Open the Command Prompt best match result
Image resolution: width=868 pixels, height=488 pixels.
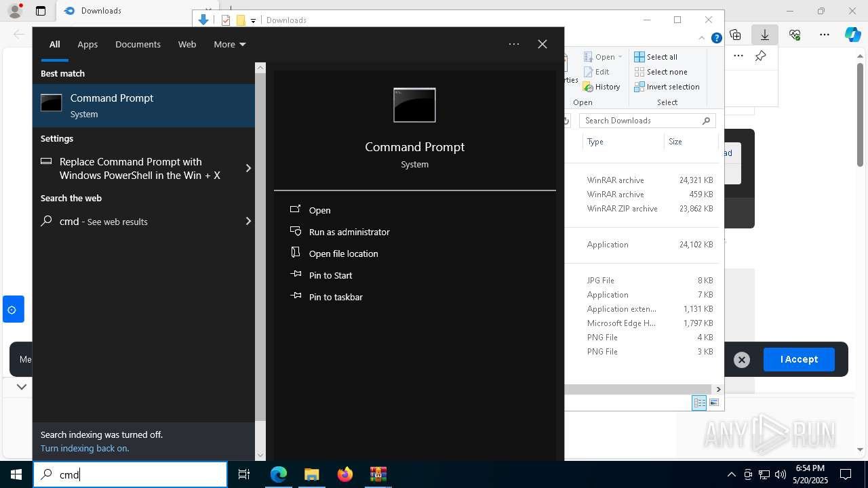point(144,106)
